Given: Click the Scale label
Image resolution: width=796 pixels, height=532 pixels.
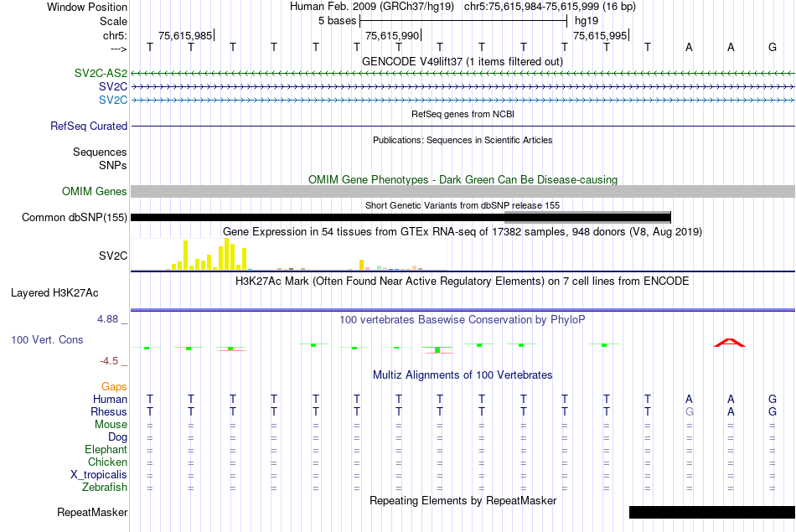Looking at the screenshot, I should [x=113, y=21].
